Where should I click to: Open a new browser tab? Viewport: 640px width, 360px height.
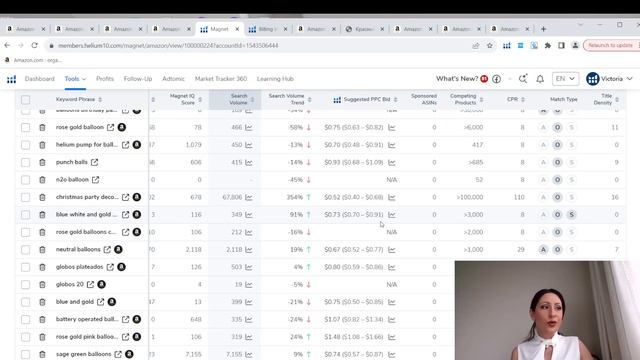pos(543,29)
